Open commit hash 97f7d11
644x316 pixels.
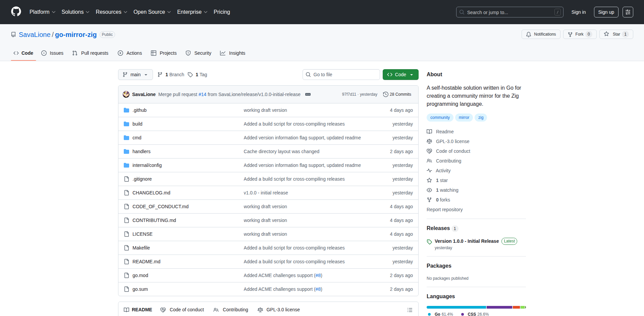pyautogui.click(x=349, y=94)
